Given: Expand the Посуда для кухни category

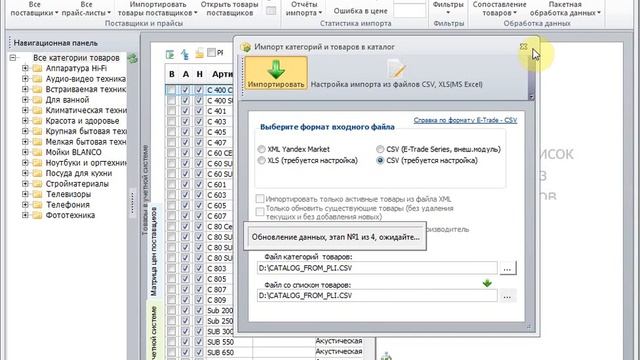Looking at the screenshot, I should point(25,173).
